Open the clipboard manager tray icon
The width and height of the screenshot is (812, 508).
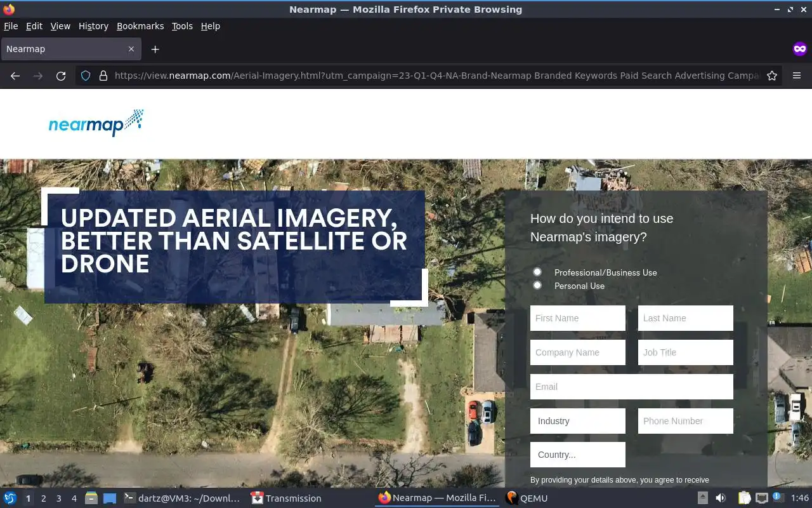point(744,498)
